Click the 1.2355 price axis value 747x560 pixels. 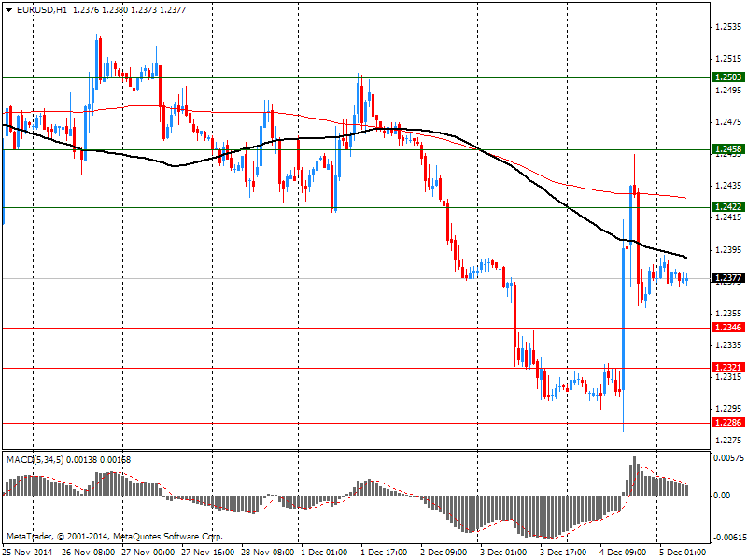tap(728, 314)
